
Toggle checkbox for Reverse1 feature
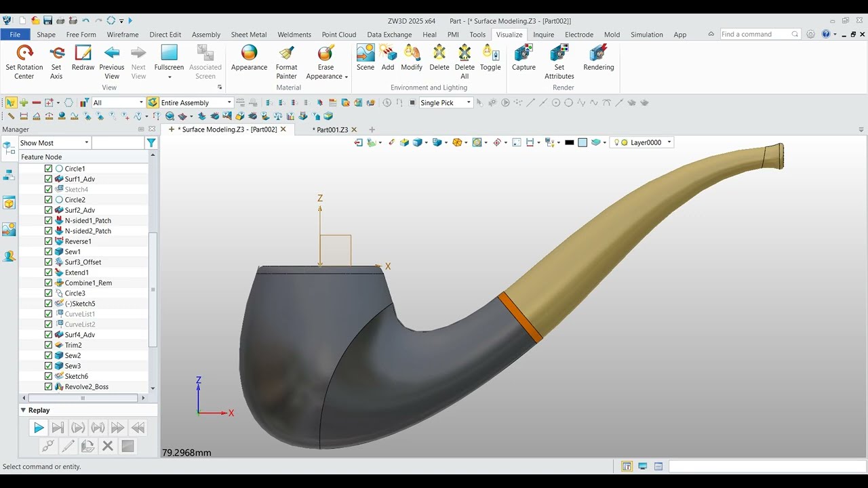pyautogui.click(x=48, y=241)
